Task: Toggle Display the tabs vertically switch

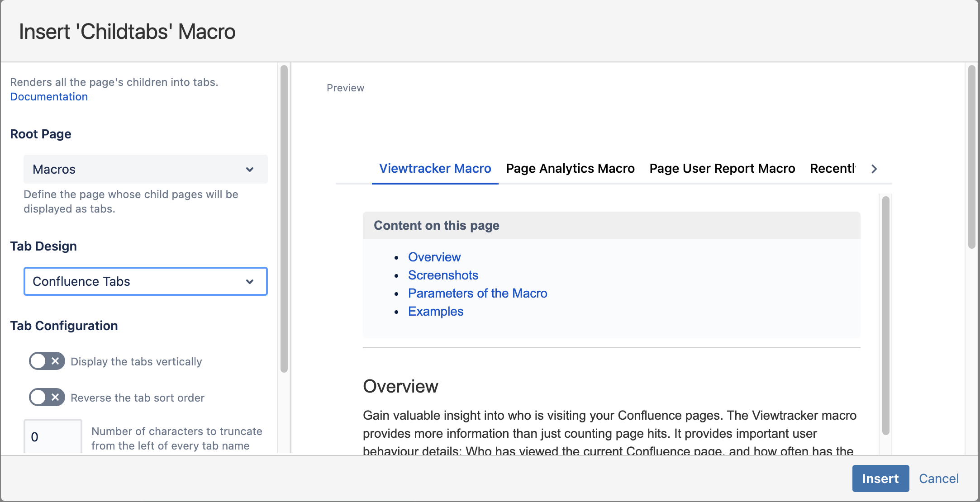Action: 47,361
